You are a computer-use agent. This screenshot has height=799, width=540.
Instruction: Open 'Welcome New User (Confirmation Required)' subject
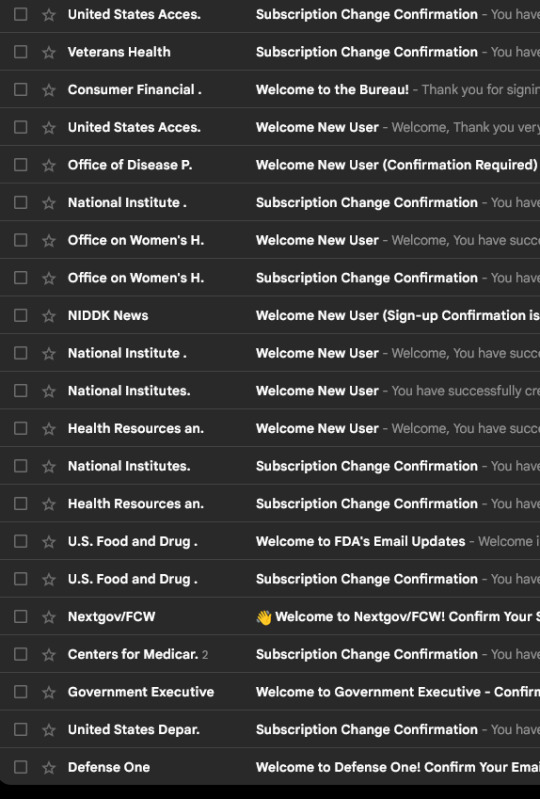tap(396, 165)
